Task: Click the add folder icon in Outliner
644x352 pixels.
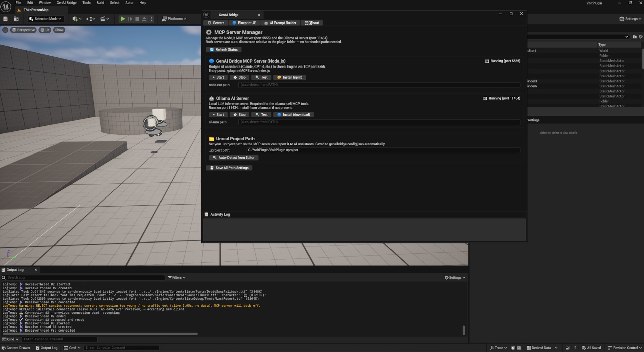Action: [635, 37]
